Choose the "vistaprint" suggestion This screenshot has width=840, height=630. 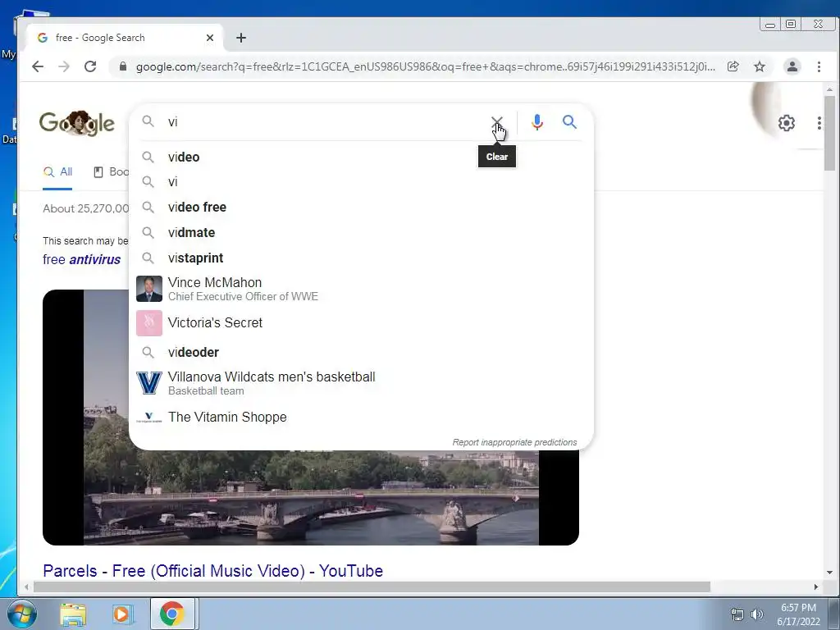(x=361, y=258)
